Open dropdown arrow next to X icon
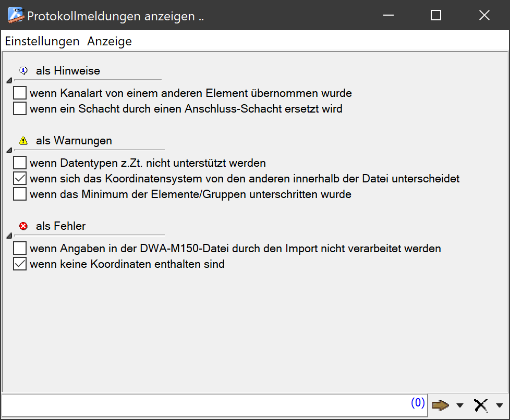 tap(499, 405)
